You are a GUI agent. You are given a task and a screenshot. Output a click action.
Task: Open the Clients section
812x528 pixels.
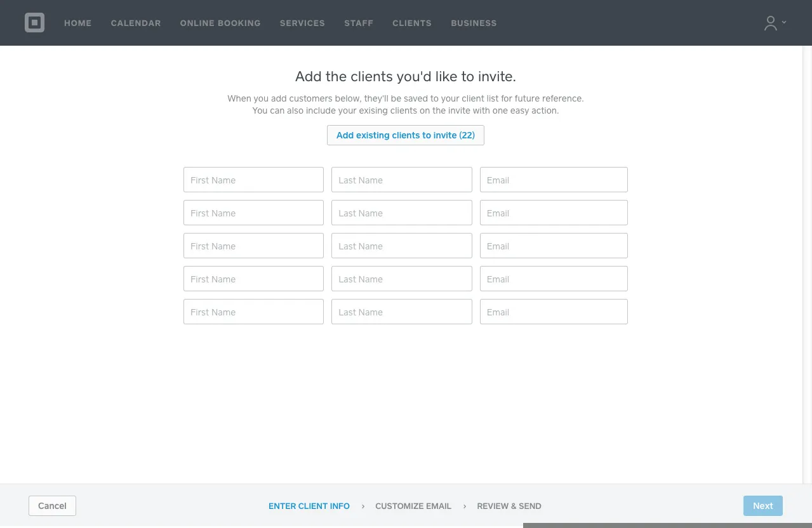coord(412,23)
